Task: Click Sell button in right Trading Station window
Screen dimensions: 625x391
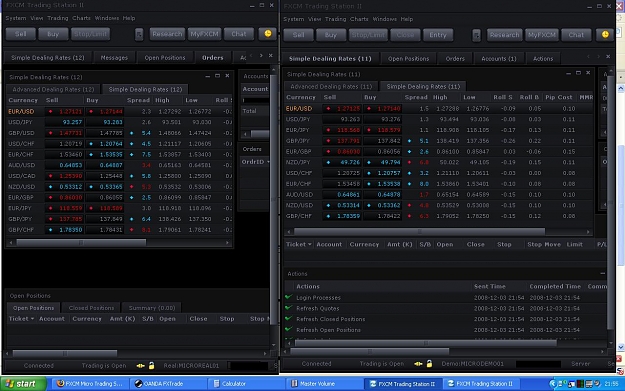Action: (x=298, y=35)
